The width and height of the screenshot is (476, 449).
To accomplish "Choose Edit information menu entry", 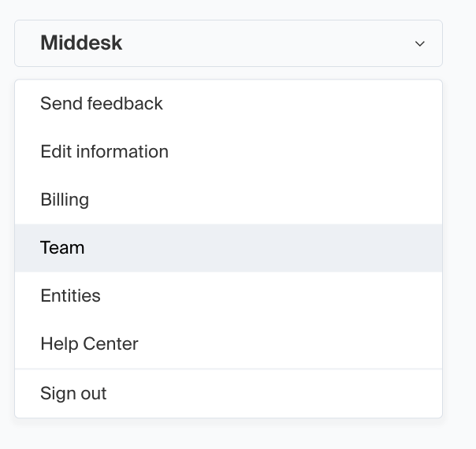I will tap(104, 152).
